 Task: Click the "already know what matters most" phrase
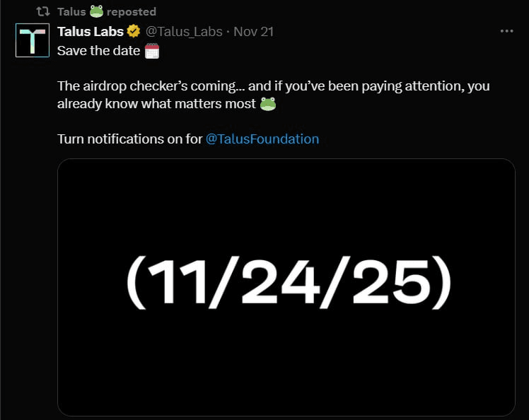coord(156,104)
